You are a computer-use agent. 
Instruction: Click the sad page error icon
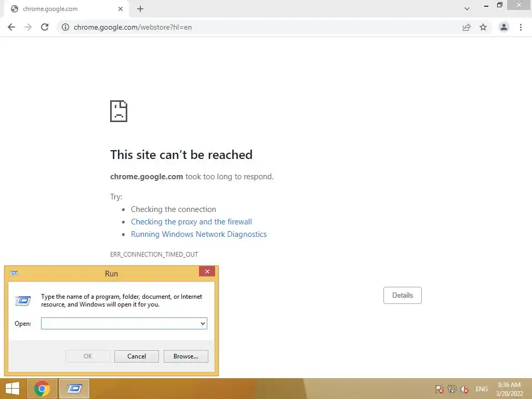click(119, 111)
